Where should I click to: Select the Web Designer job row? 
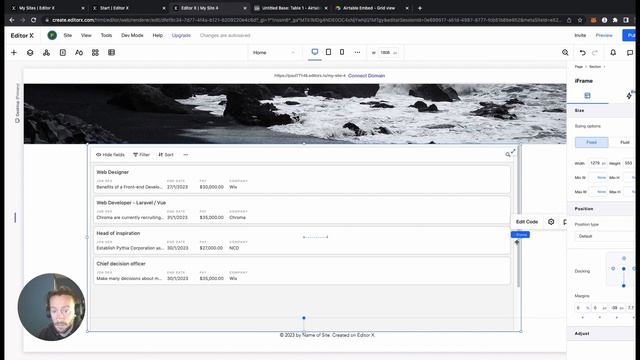[302, 180]
